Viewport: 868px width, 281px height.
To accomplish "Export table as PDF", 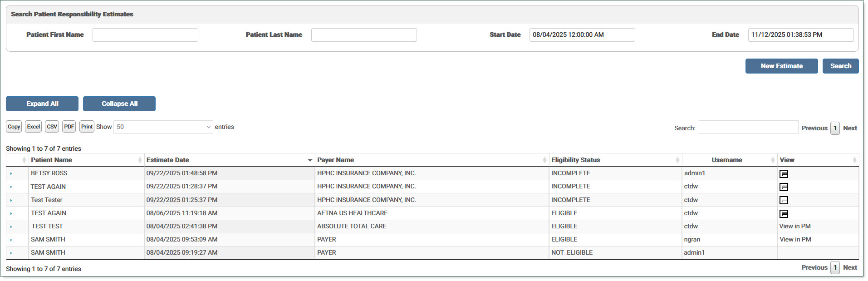I will (69, 127).
